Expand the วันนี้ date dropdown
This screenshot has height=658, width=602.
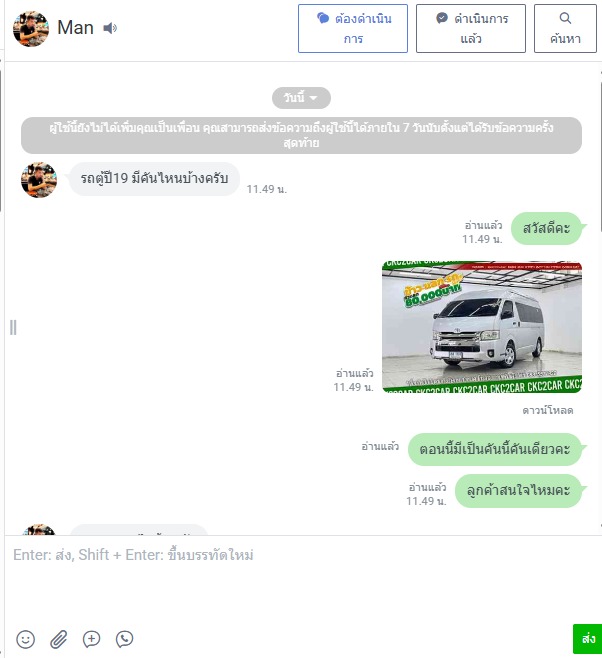(x=301, y=98)
